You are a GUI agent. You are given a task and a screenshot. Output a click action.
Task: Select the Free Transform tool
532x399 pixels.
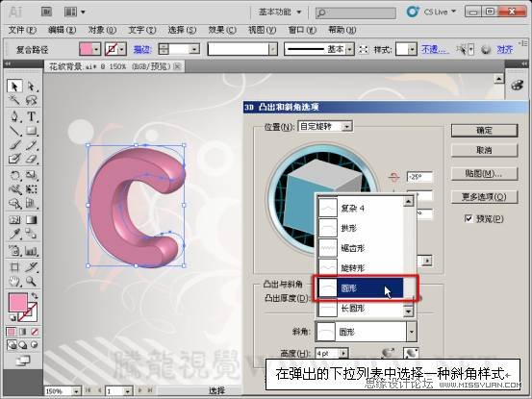[x=31, y=189]
